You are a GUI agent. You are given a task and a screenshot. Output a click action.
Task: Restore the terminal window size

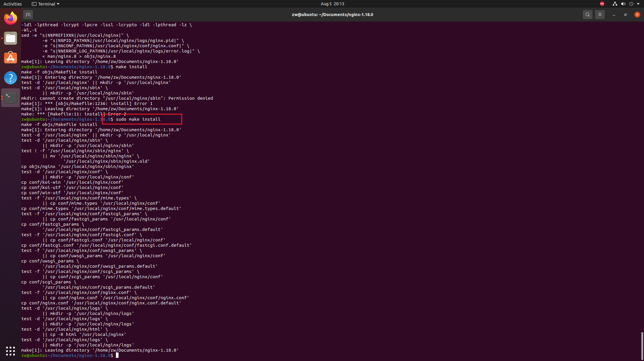click(625, 15)
